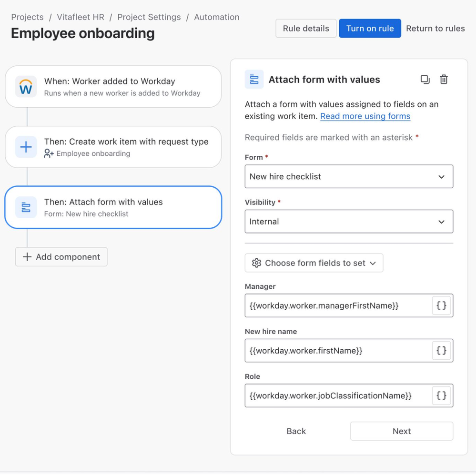This screenshot has height=476, width=476.
Task: Duplicate the component using the copy icon
Action: [x=425, y=79]
